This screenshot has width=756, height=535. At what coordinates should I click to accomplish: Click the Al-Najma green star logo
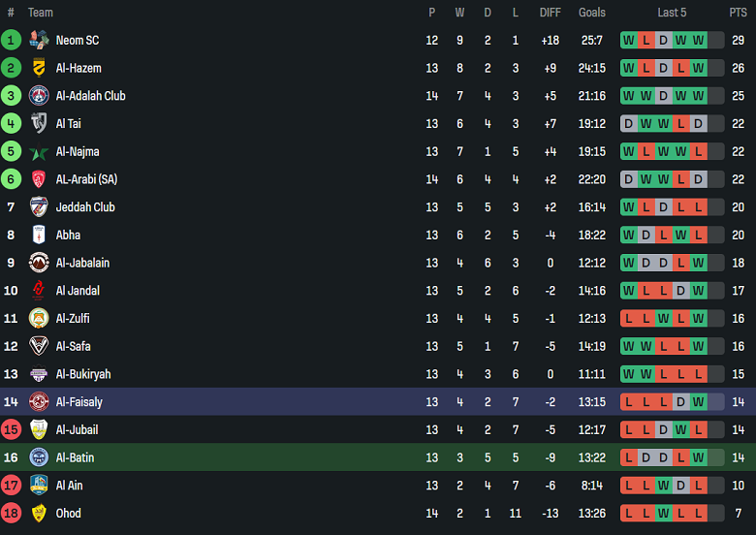[x=39, y=151]
